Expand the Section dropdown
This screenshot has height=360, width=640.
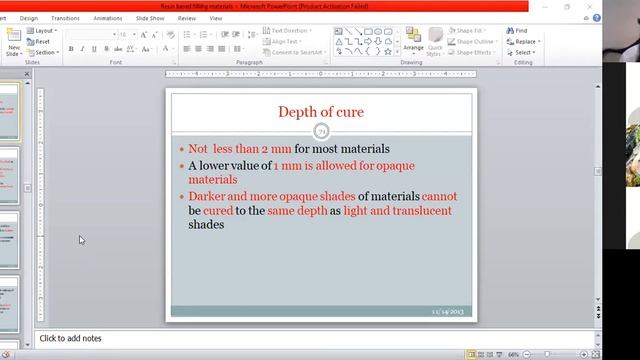(43, 52)
